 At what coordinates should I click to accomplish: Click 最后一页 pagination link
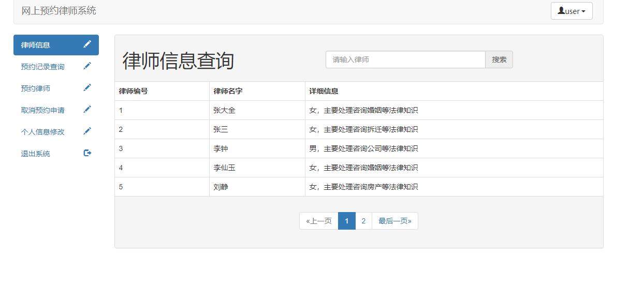[395, 220]
